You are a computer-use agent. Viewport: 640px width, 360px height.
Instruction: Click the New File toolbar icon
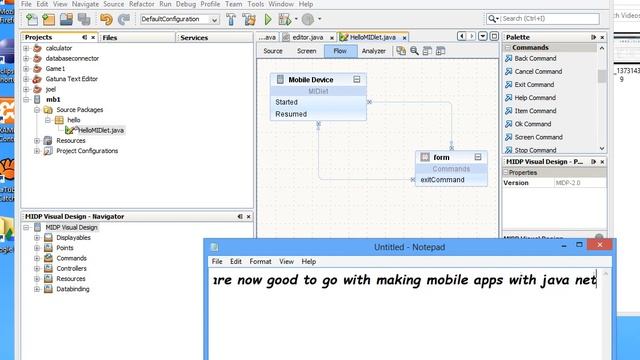point(32,19)
